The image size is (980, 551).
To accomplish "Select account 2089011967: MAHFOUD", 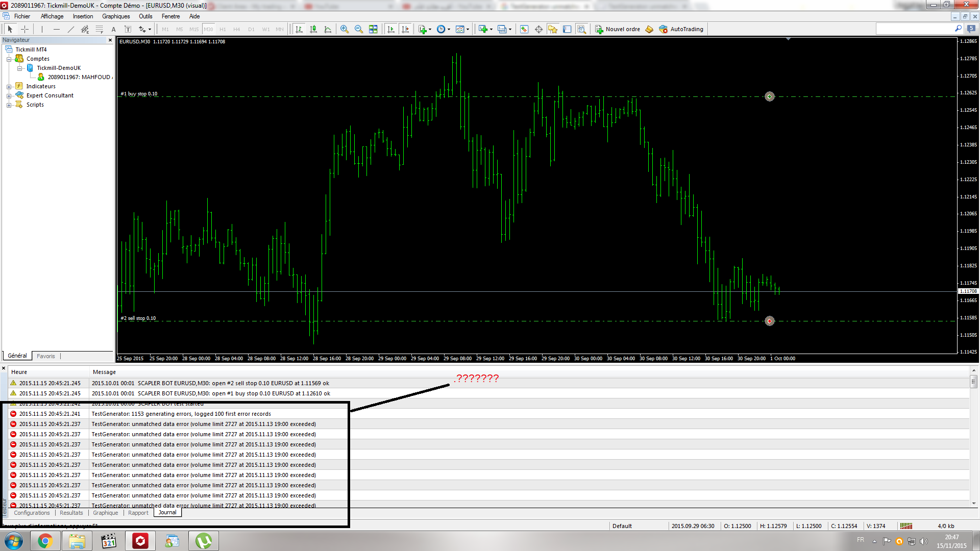I will pos(79,77).
